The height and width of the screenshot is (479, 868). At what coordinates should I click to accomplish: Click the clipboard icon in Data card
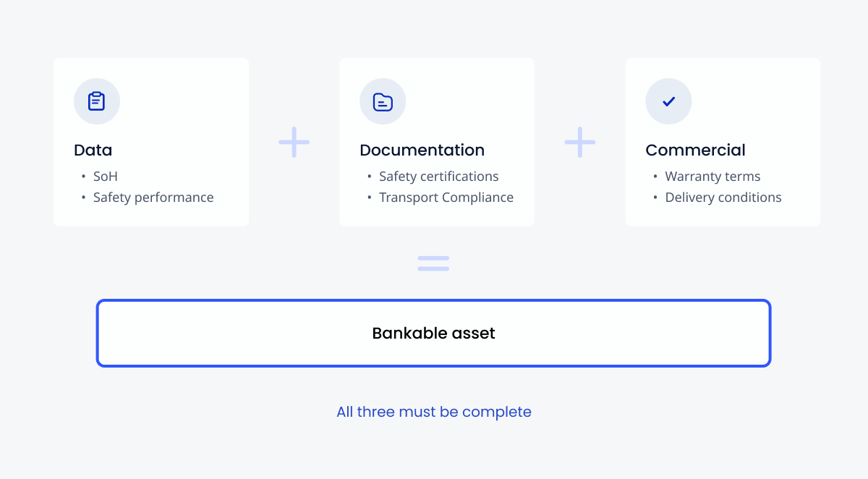coord(96,101)
